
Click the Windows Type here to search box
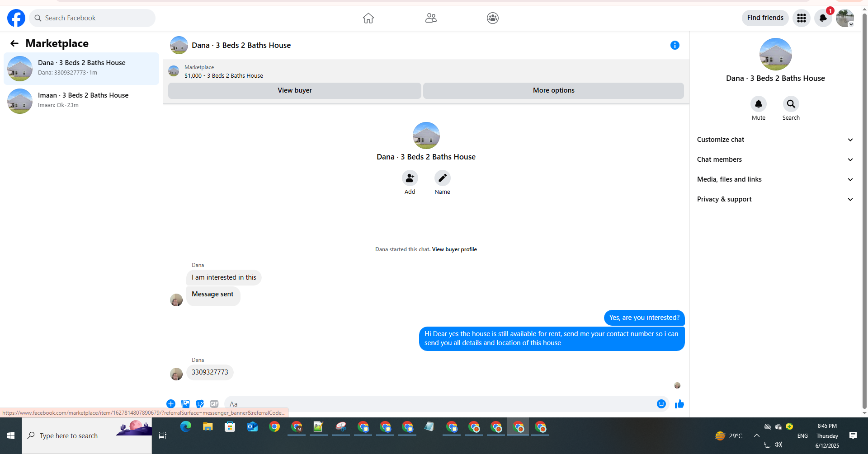click(x=87, y=435)
